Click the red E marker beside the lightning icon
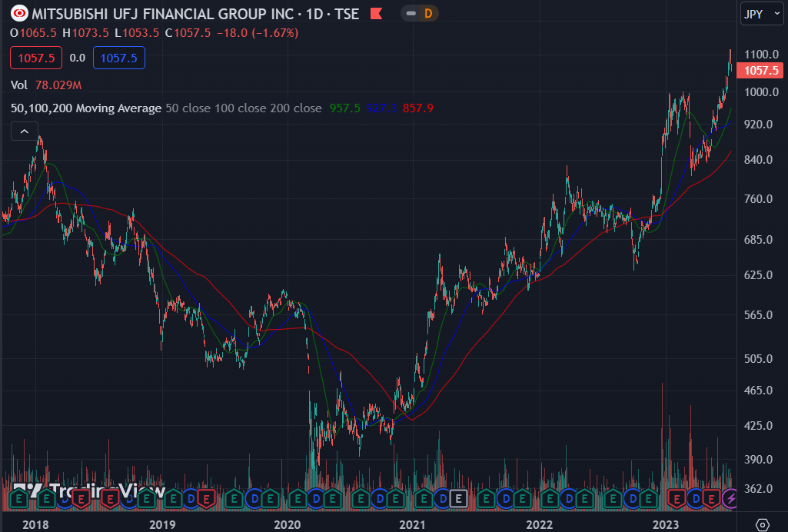788x532 pixels. click(711, 499)
